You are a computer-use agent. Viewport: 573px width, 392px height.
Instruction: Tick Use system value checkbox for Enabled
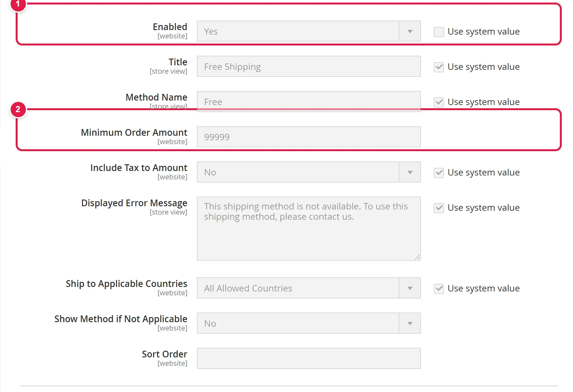coord(439,32)
